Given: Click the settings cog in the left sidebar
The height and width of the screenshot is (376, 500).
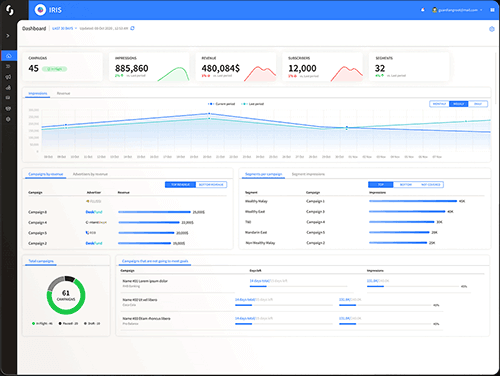Looking at the screenshot, I should 8,119.
